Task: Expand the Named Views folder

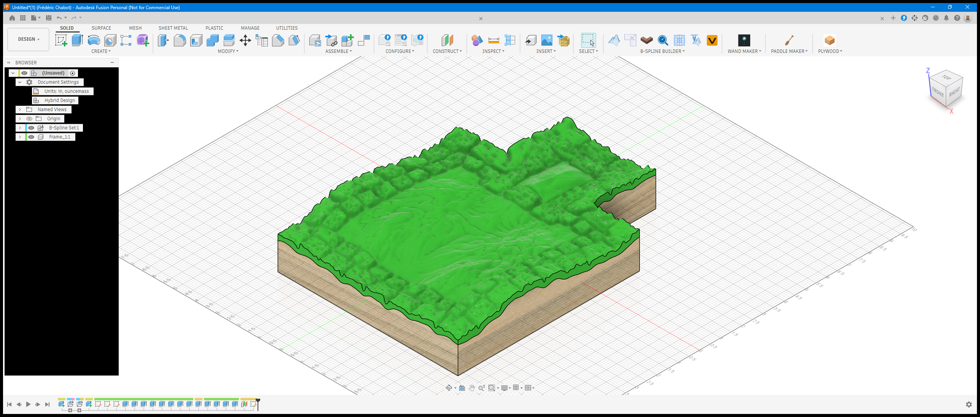Action: pos(20,110)
